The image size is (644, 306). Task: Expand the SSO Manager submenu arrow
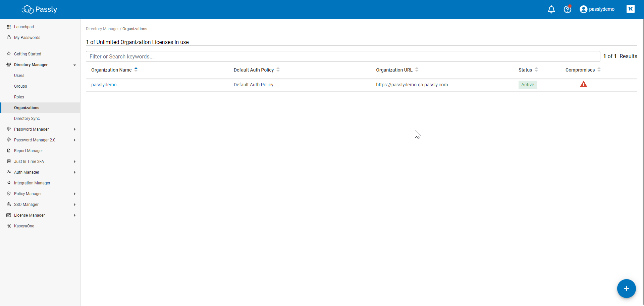coord(74,205)
